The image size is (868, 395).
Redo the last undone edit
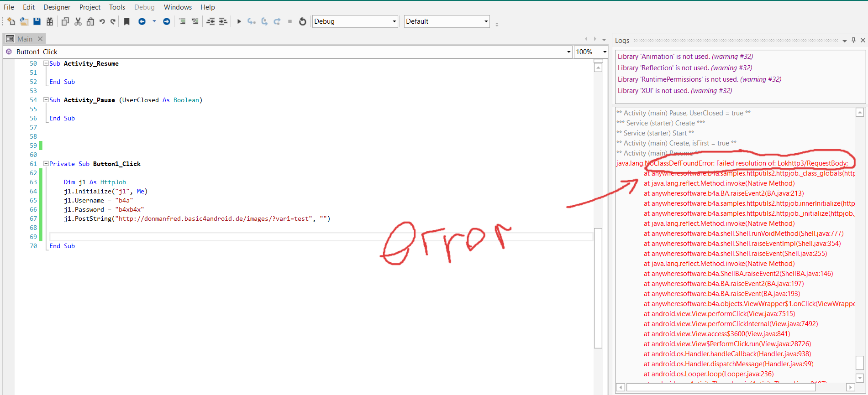113,21
